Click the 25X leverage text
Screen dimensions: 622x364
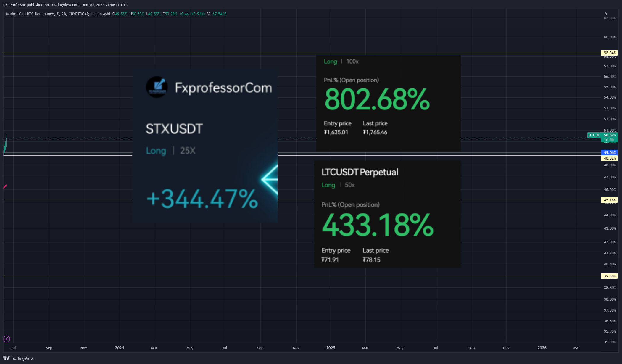coord(188,151)
